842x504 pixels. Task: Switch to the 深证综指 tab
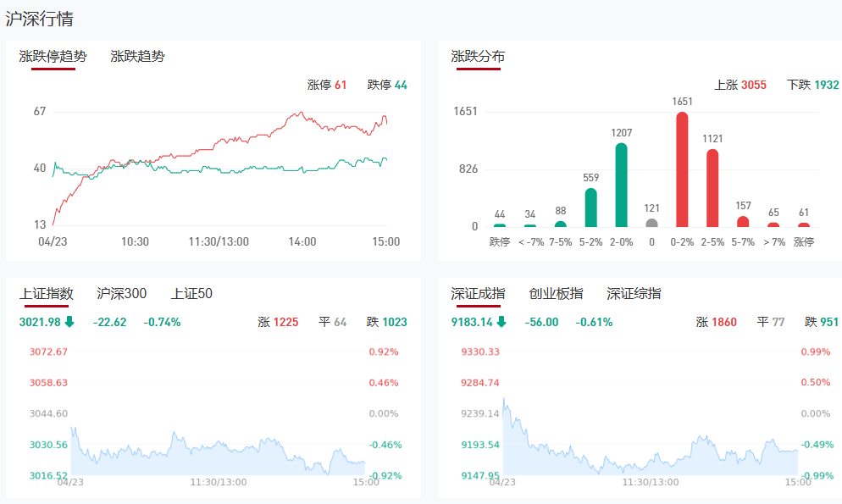tap(634, 294)
